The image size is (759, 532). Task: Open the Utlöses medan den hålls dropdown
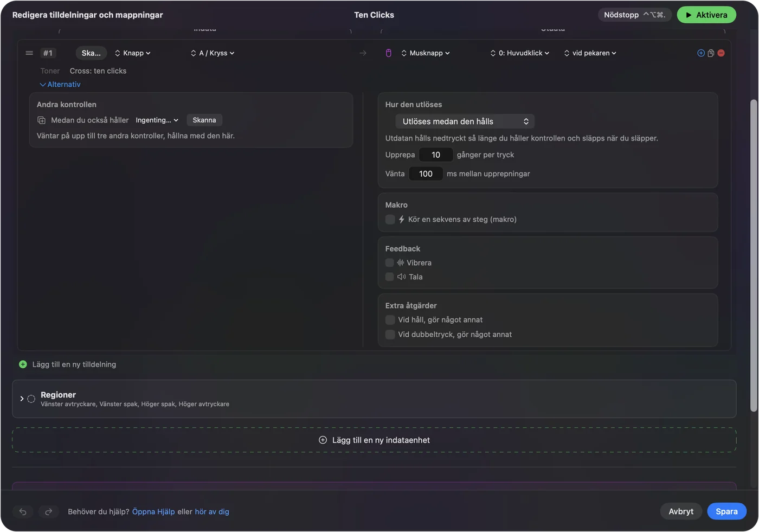point(465,121)
